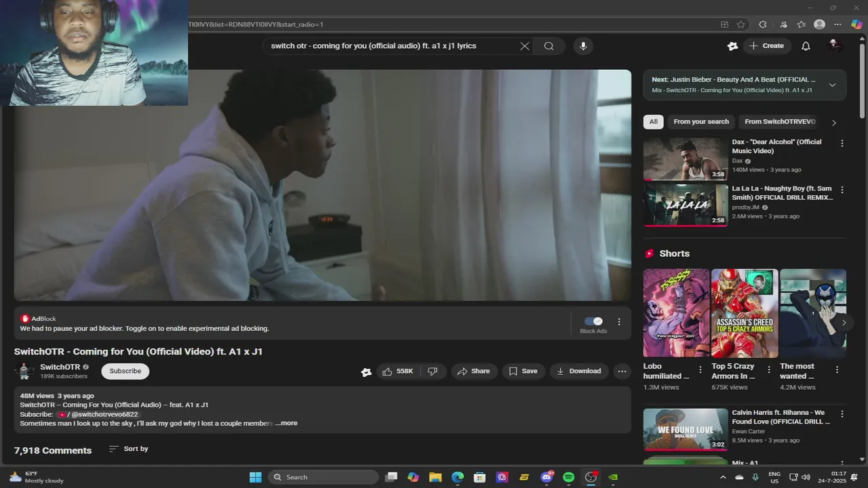The image size is (868, 488).
Task: Open YouTube notifications bell
Action: tap(806, 46)
